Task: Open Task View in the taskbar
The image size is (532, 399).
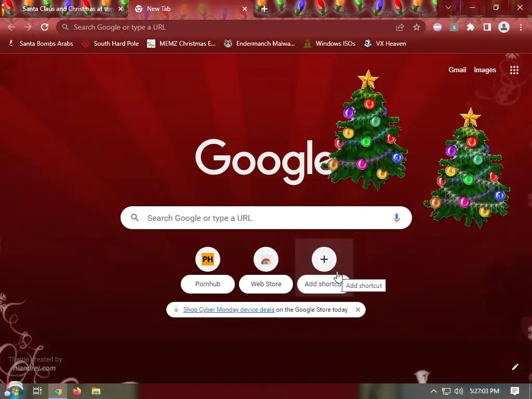Action: (37, 391)
